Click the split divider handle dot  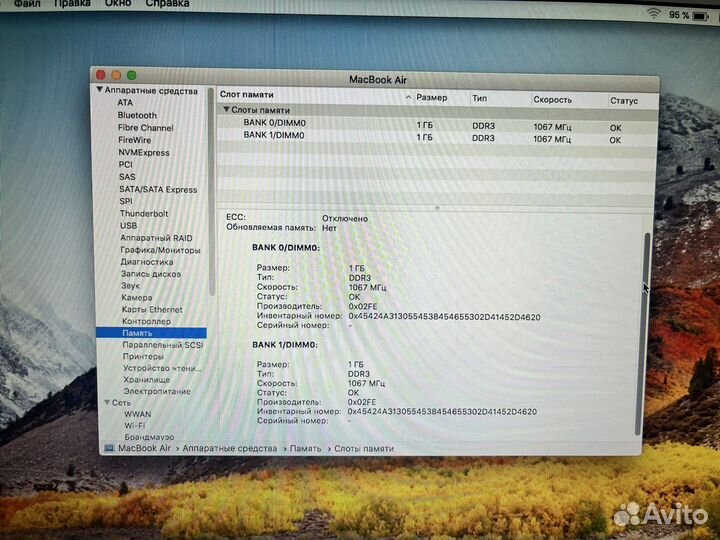tap(437, 208)
